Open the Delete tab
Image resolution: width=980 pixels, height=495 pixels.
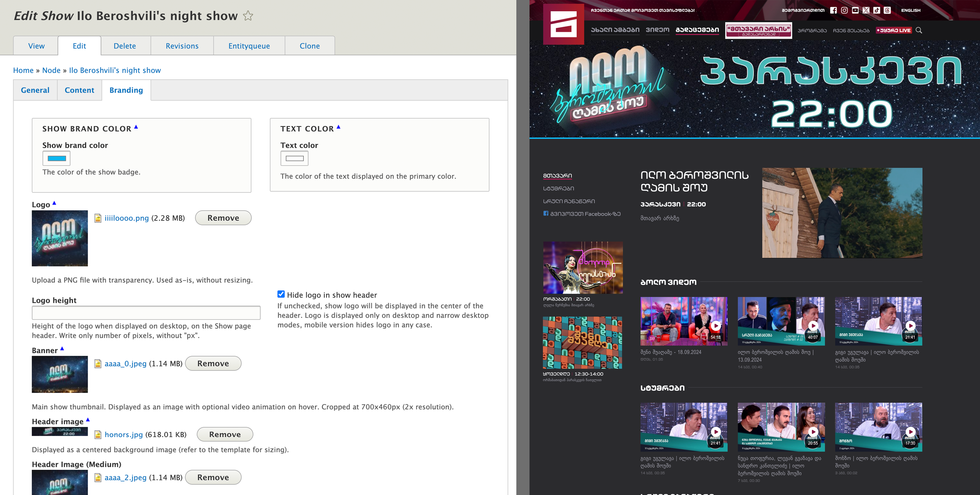point(125,46)
